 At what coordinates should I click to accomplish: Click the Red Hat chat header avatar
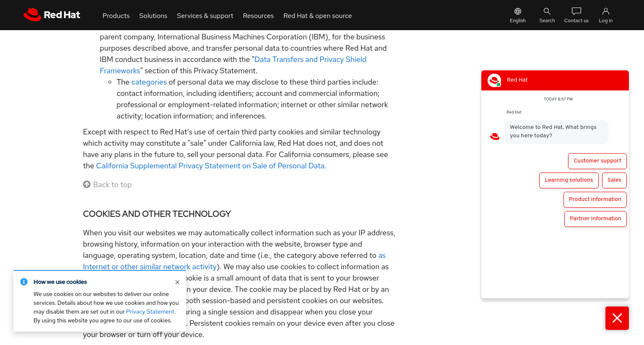[494, 80]
